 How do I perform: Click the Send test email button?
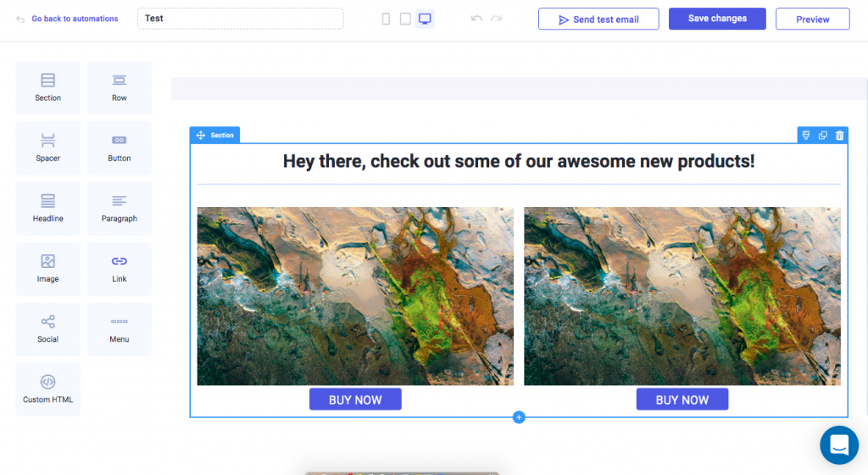pyautogui.click(x=598, y=19)
